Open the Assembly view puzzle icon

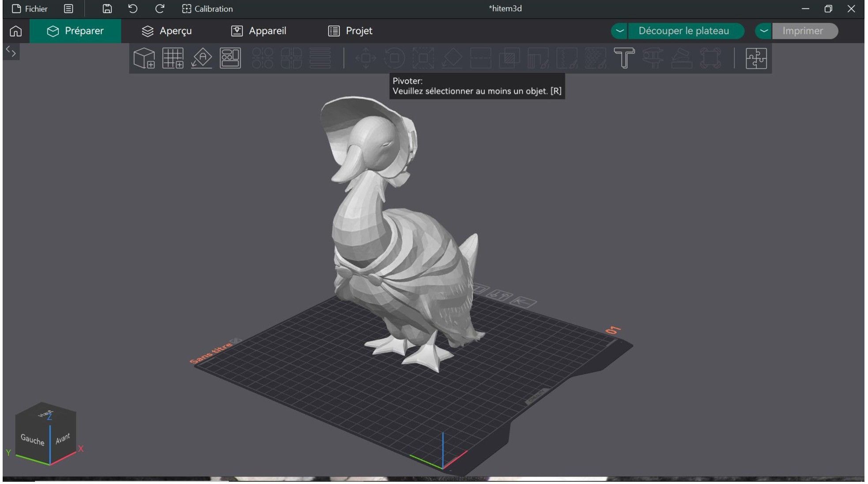pyautogui.click(x=756, y=58)
